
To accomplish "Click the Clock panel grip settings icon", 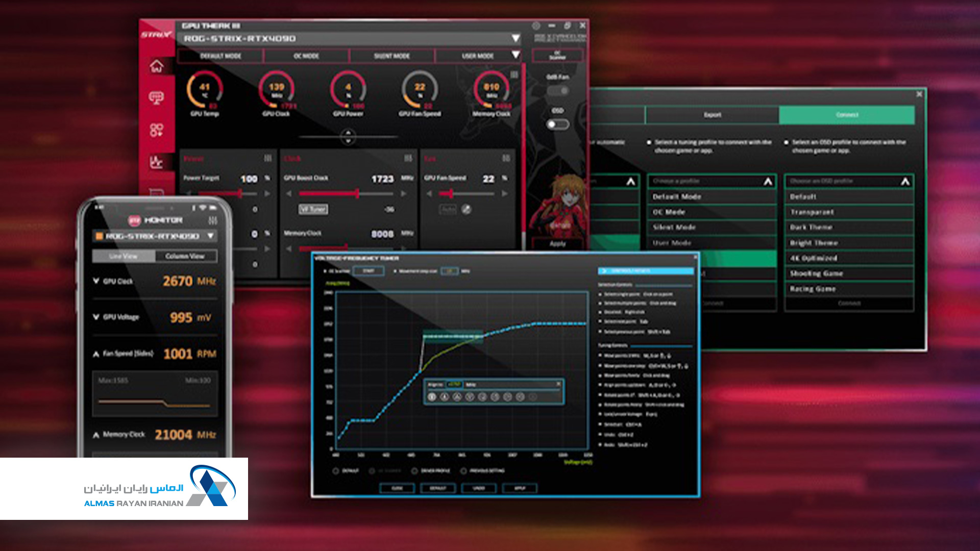I will point(408,159).
